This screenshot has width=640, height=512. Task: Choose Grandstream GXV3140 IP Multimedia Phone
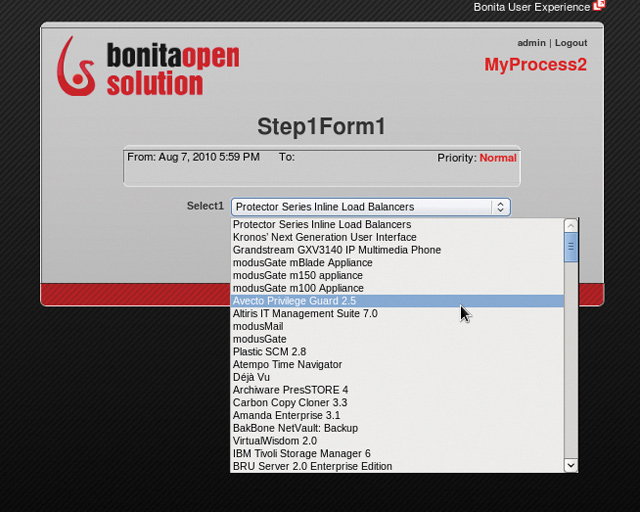[x=397, y=250]
